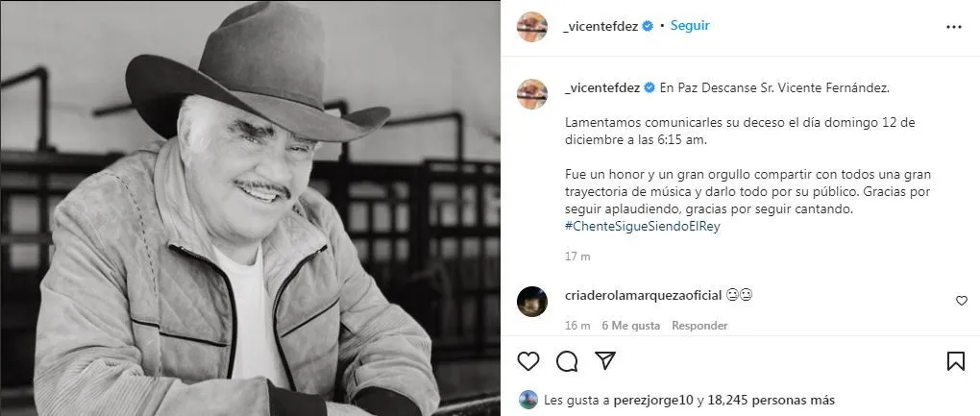Reply to comment via Responder
The image size is (980, 416).
tap(699, 326)
